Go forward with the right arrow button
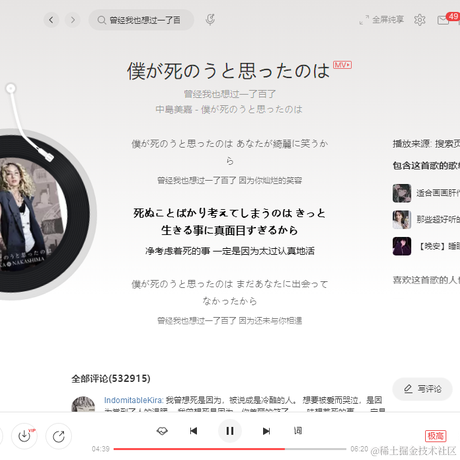This screenshot has width=460, height=460. click(x=72, y=20)
